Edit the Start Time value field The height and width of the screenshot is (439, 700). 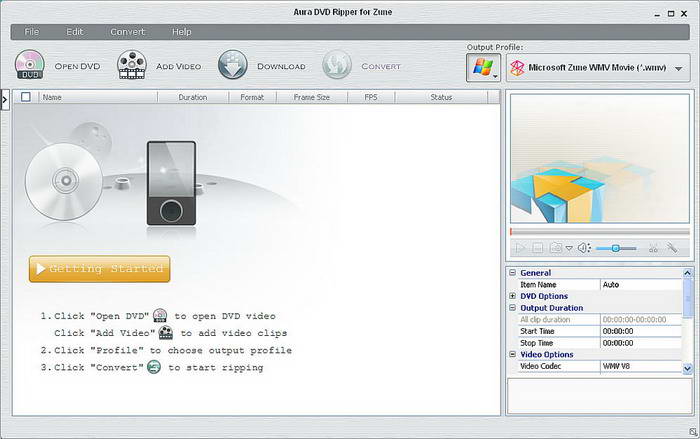641,331
